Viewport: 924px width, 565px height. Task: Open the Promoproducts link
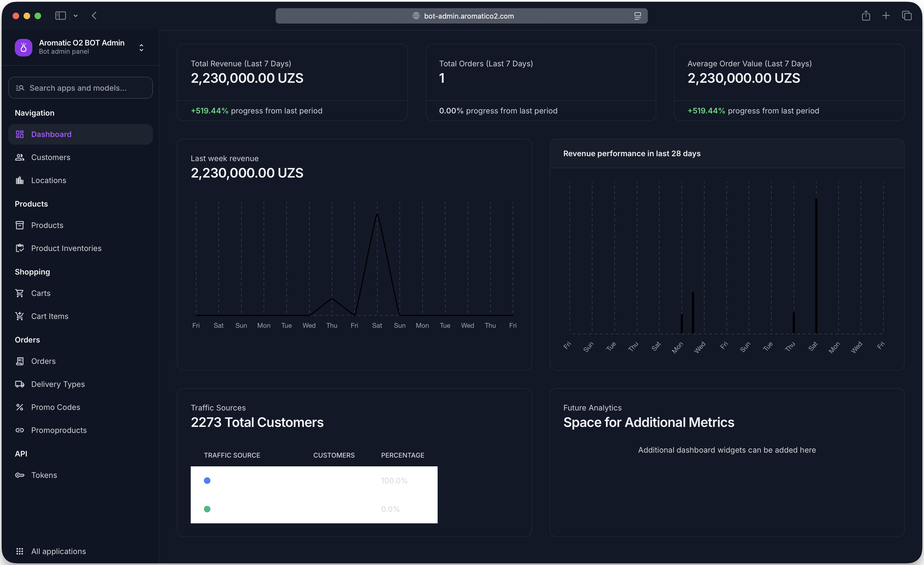click(x=59, y=430)
